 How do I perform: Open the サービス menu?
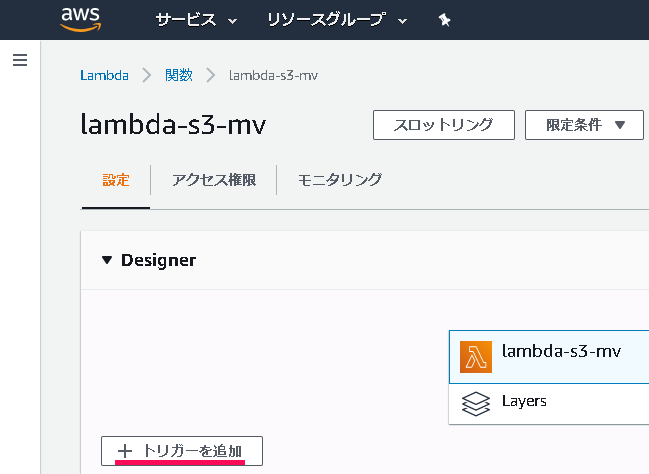click(x=196, y=20)
